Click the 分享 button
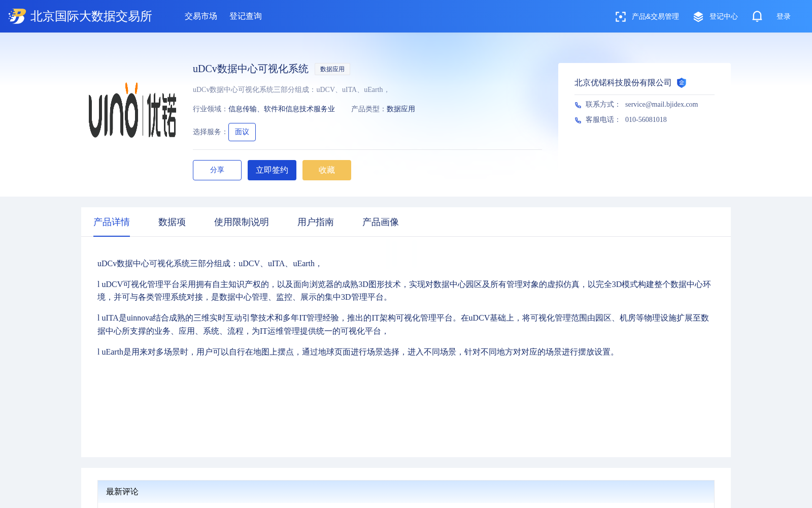The height and width of the screenshot is (508, 812). [217, 170]
